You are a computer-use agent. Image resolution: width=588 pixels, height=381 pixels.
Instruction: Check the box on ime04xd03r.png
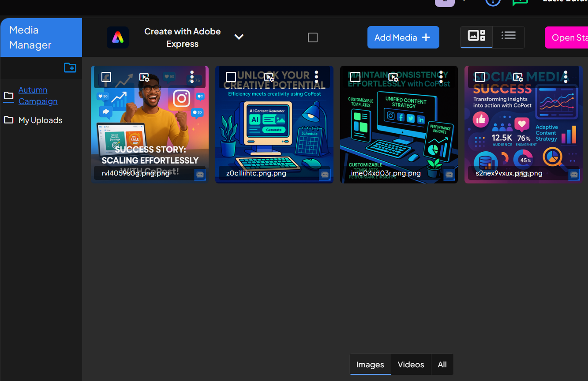tap(355, 77)
